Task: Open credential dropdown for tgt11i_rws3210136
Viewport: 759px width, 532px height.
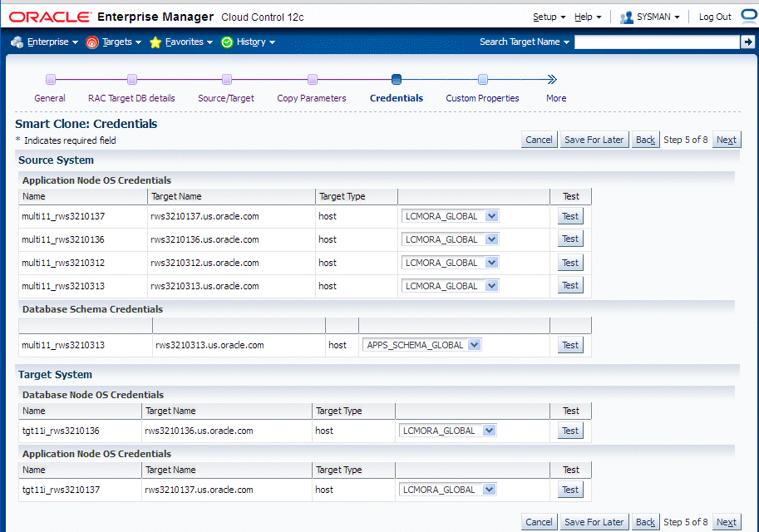Action: (448, 431)
